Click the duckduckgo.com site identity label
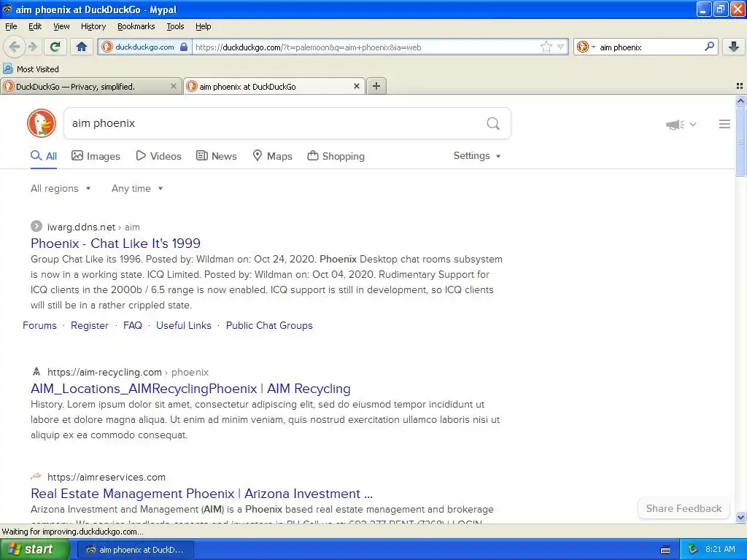Screen dimensions: 747x560 (x=144, y=47)
